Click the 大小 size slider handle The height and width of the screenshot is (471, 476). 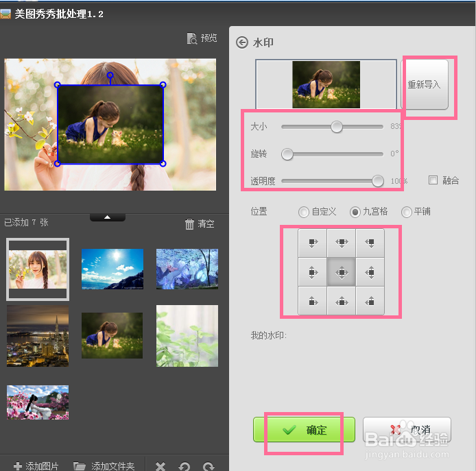pos(336,127)
